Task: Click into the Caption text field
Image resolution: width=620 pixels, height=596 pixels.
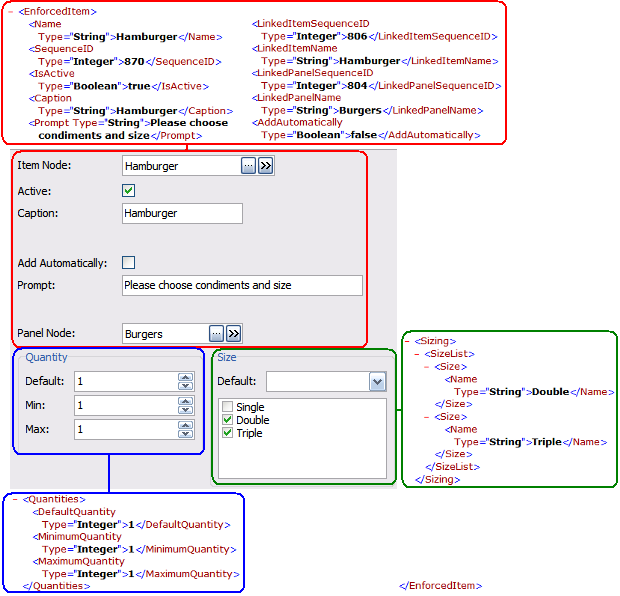Action: [182, 213]
